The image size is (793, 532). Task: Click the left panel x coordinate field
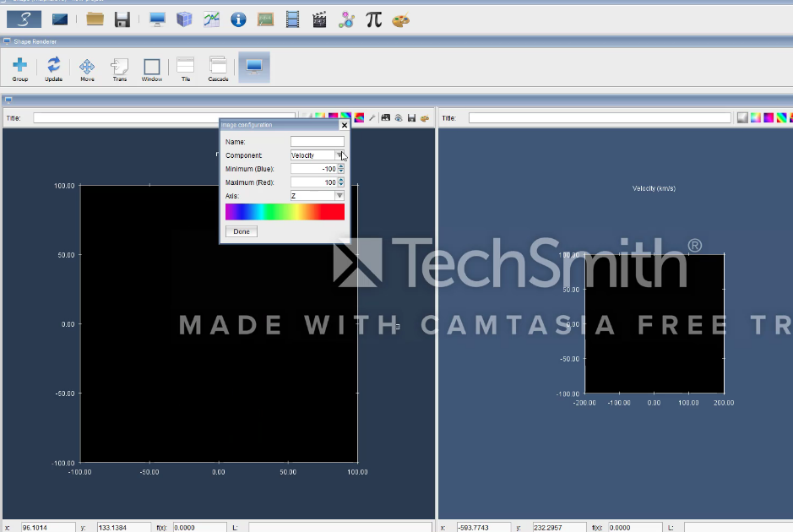click(x=48, y=528)
